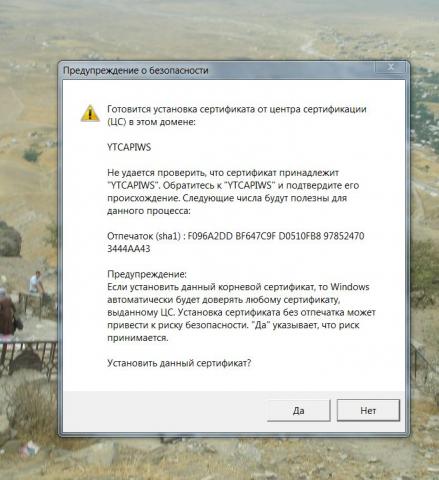The height and width of the screenshot is (480, 439).
Task: Click the line данного процесса:
Action: (x=149, y=211)
